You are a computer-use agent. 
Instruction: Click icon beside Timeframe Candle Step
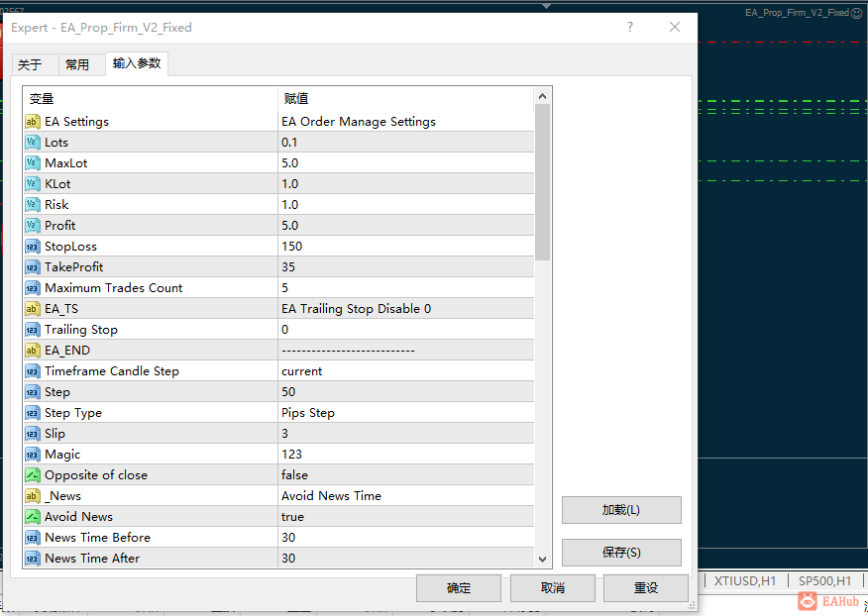coord(32,371)
